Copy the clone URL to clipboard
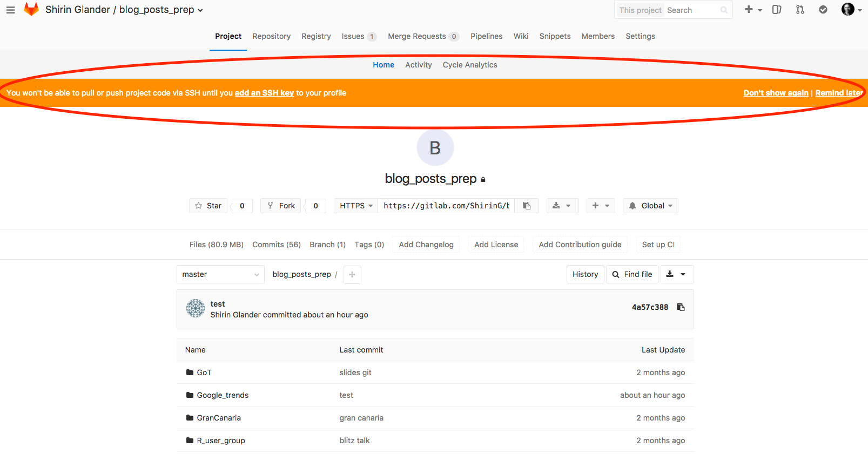868x454 pixels. pyautogui.click(x=527, y=206)
